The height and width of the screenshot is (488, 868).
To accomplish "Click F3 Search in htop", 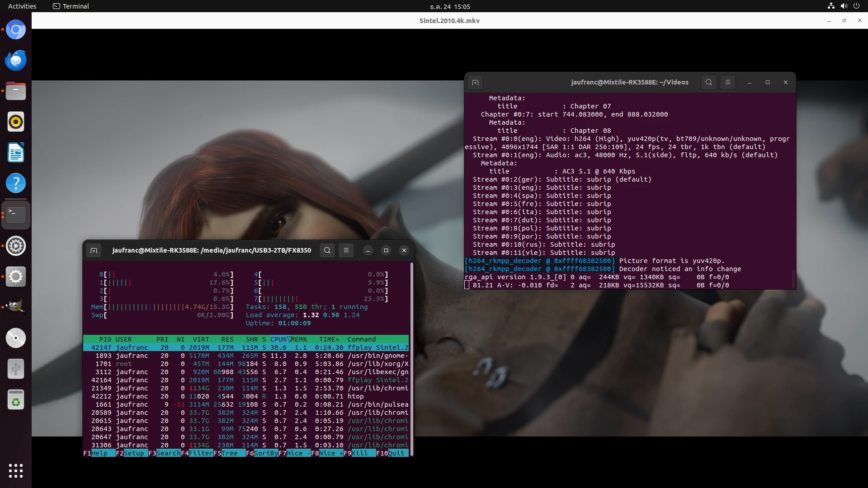I will point(164,453).
